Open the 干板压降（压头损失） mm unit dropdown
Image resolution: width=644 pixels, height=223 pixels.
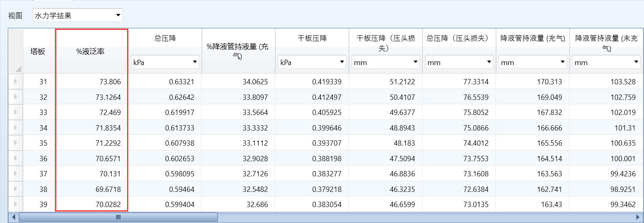click(x=386, y=62)
